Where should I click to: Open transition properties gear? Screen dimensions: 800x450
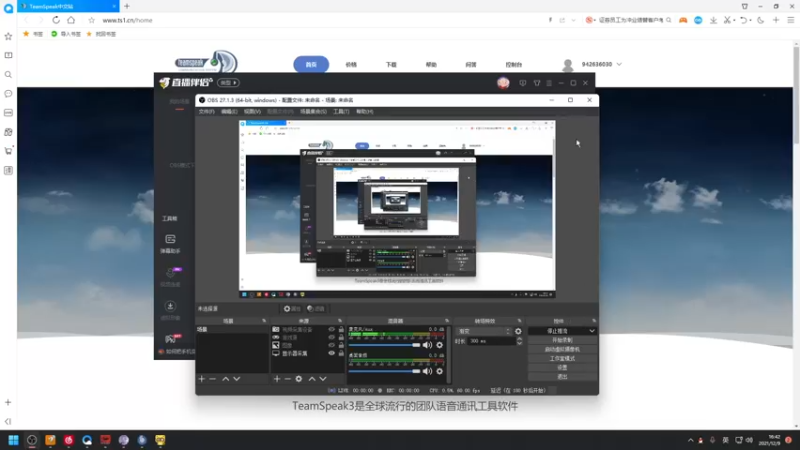[518, 331]
